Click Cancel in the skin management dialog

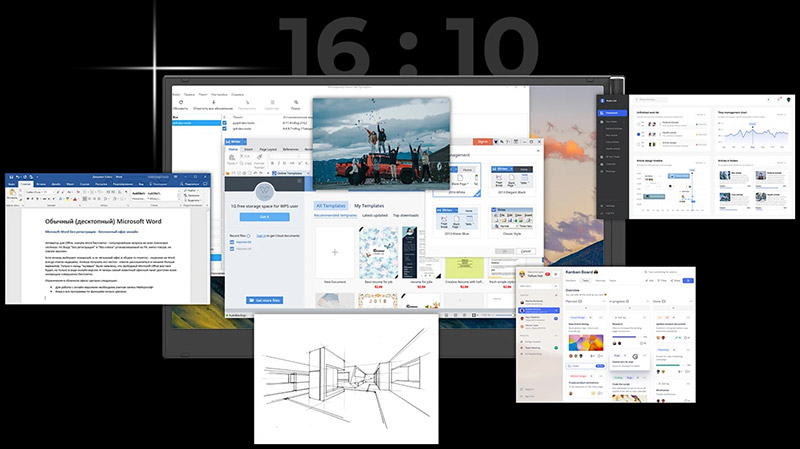(x=526, y=251)
